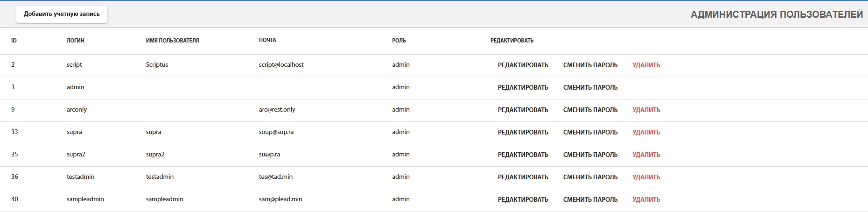Edit the supra2 user account
The height and width of the screenshot is (212, 868).
coord(523,155)
